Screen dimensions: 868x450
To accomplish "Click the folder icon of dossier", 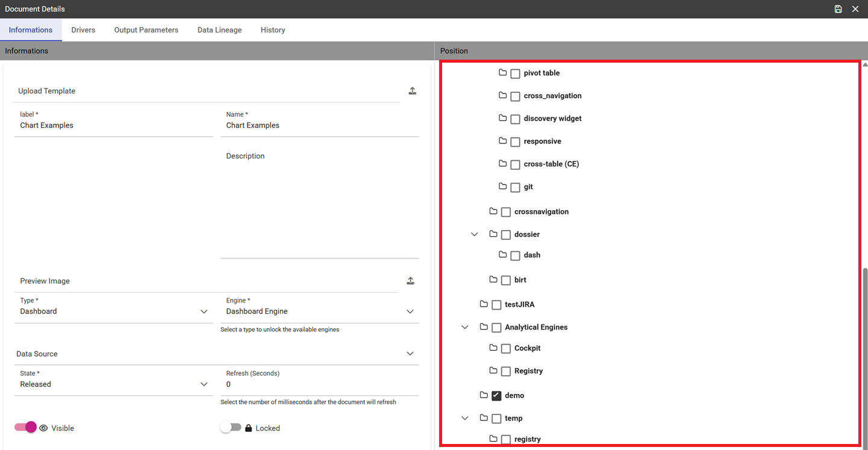I will [493, 234].
